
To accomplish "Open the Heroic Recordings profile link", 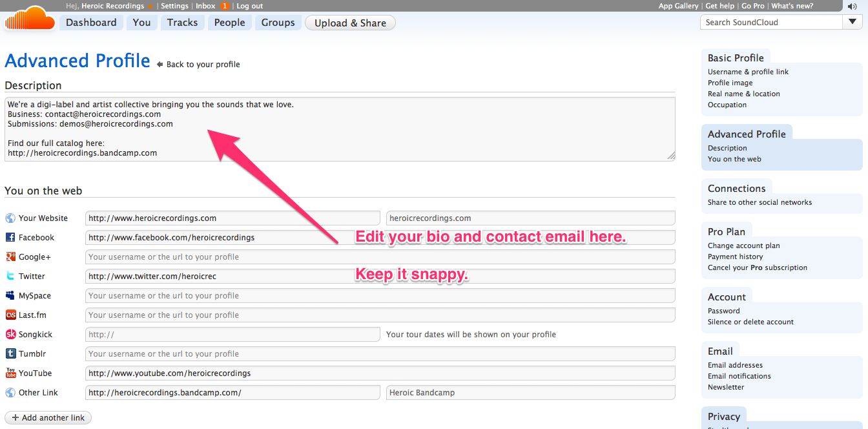I will 112,6.
